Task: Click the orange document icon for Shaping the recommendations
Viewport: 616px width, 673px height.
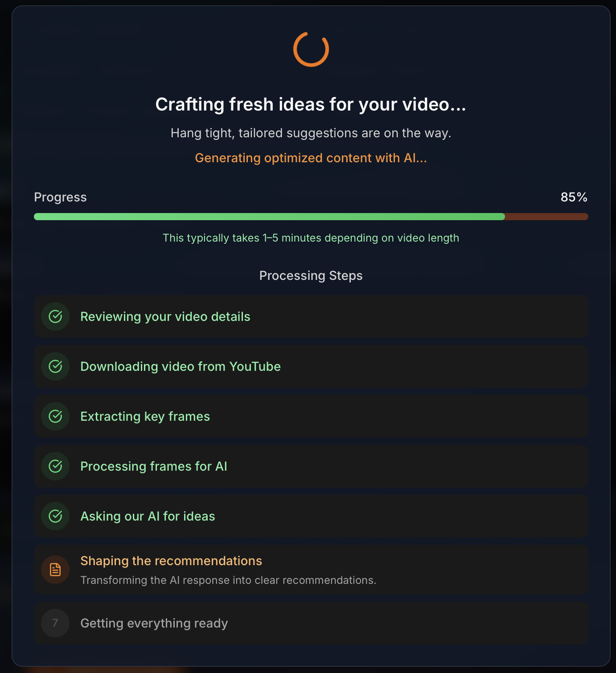Action: pyautogui.click(x=55, y=569)
